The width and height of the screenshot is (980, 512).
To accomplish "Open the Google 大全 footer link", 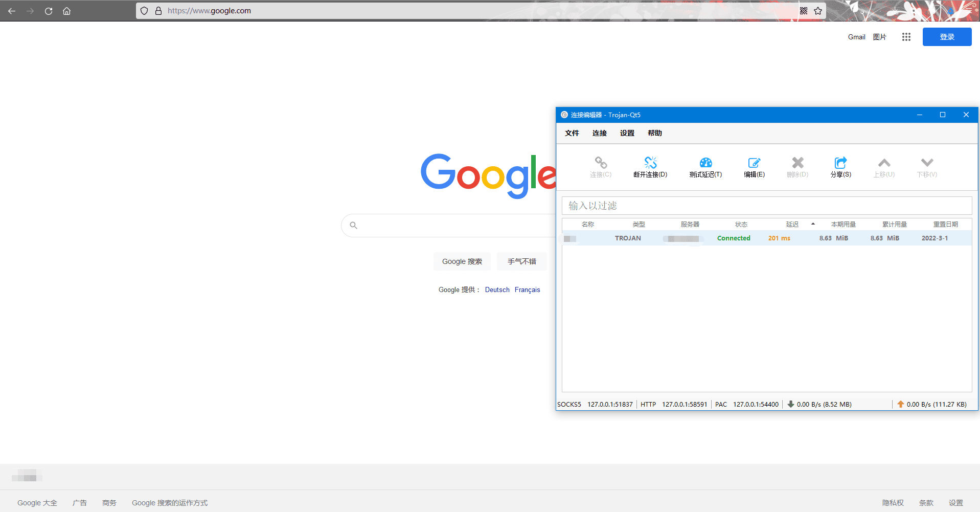I will click(x=37, y=503).
